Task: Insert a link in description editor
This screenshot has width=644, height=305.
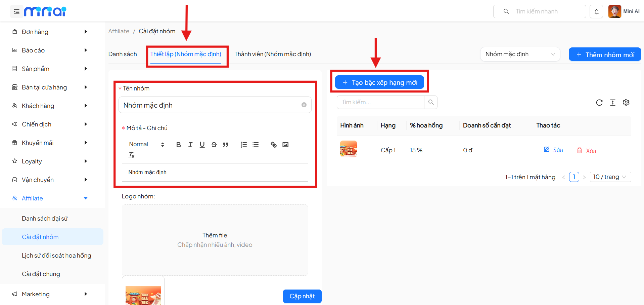Action: (x=274, y=145)
